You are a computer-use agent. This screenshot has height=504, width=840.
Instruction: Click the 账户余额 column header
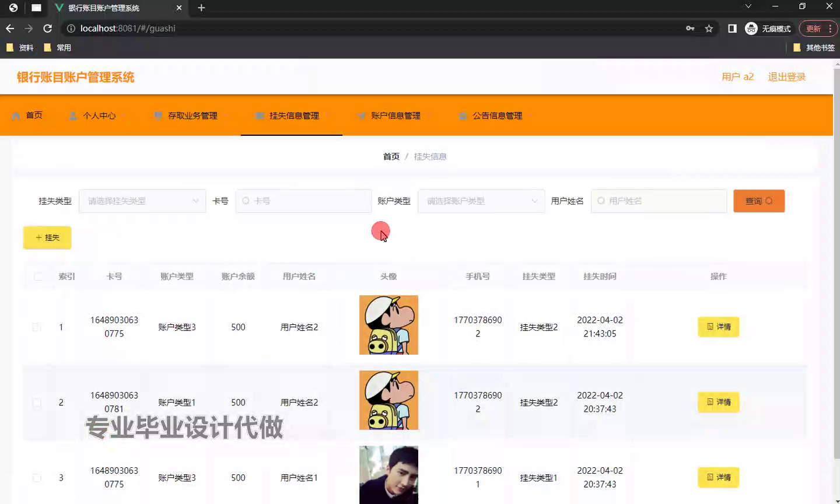tap(238, 276)
